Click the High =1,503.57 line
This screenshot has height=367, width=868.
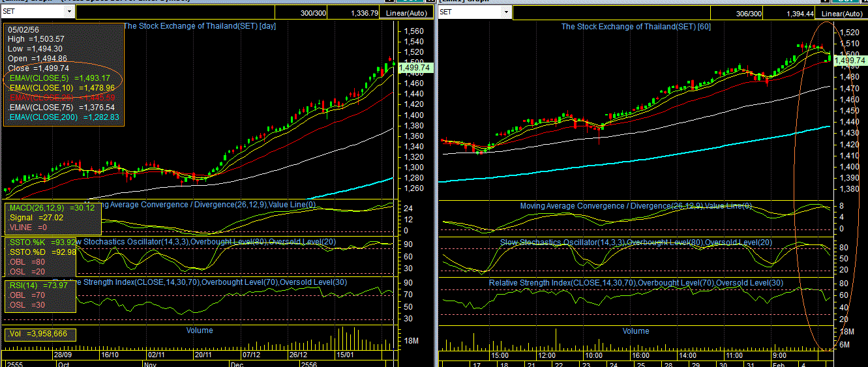pos(36,39)
